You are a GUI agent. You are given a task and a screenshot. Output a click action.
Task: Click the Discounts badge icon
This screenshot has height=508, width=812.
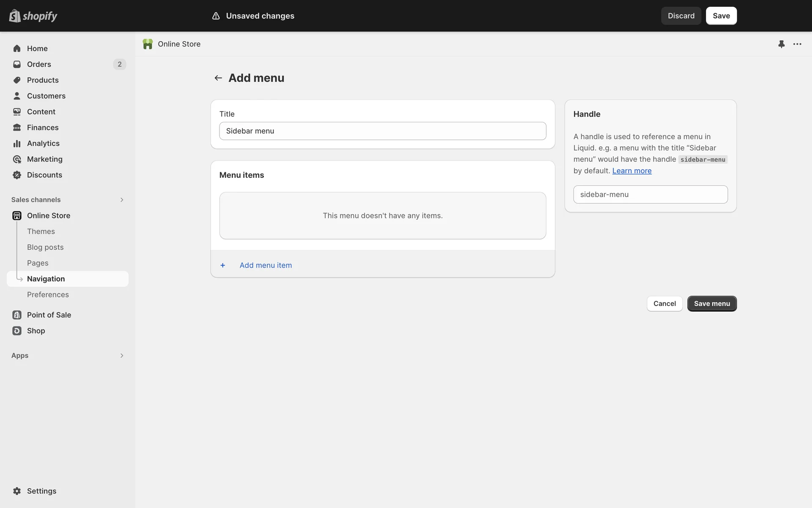click(x=17, y=175)
